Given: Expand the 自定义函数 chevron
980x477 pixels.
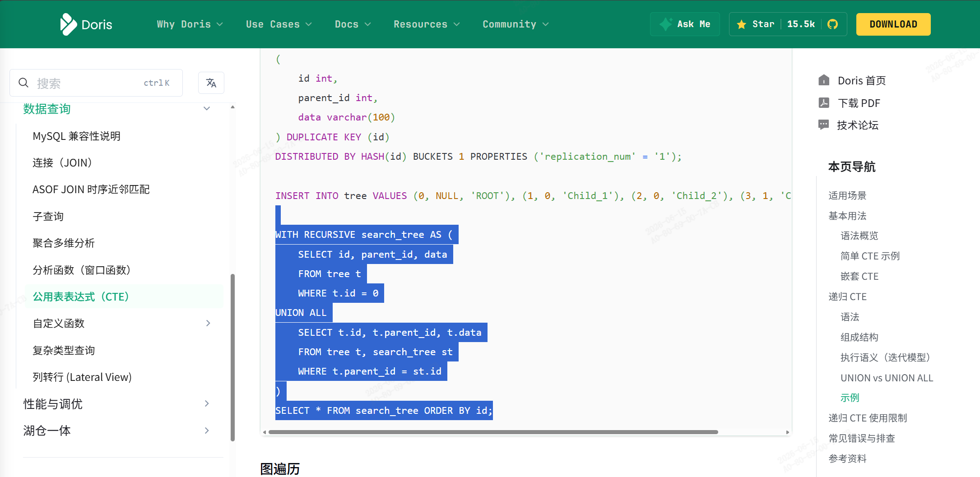Looking at the screenshot, I should [208, 323].
